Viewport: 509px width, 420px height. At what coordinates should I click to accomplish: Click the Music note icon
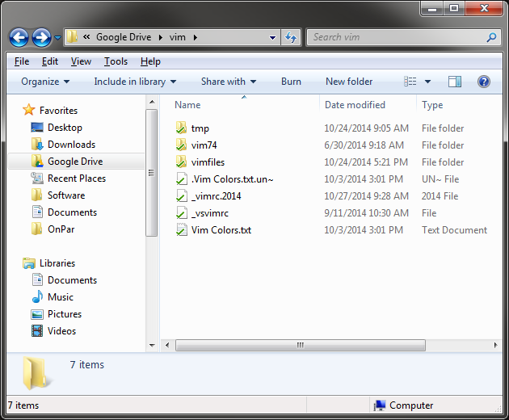coord(37,296)
